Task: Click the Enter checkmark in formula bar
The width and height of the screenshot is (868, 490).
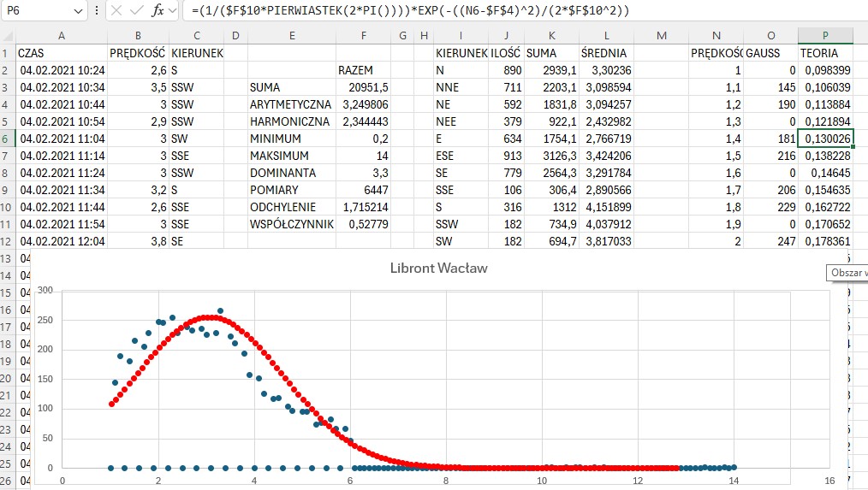Action: pyautogui.click(x=136, y=11)
